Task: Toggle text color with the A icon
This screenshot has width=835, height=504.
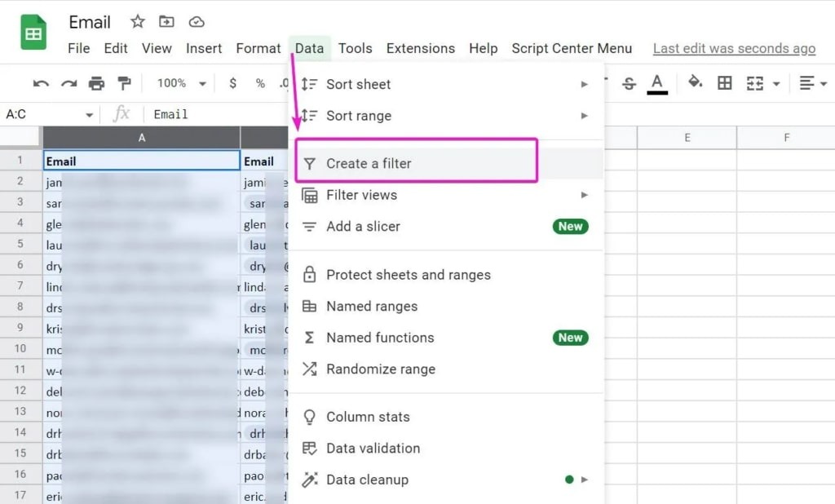Action: pyautogui.click(x=656, y=82)
